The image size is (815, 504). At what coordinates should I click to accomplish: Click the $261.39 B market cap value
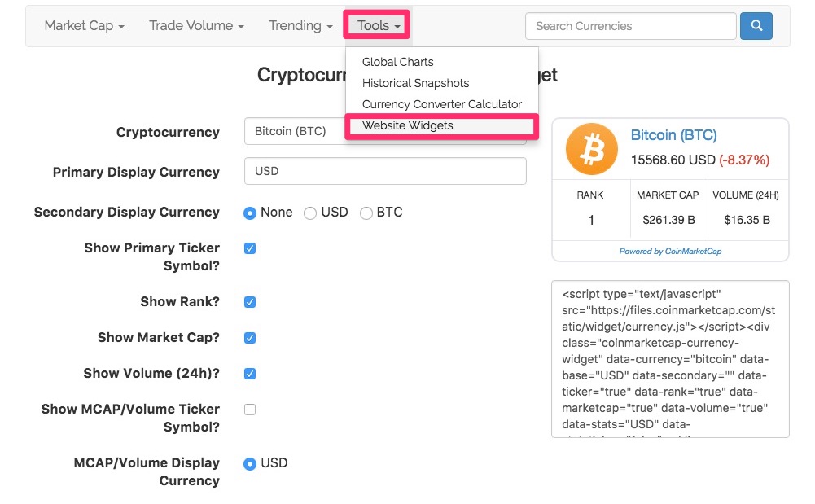pyautogui.click(x=668, y=220)
